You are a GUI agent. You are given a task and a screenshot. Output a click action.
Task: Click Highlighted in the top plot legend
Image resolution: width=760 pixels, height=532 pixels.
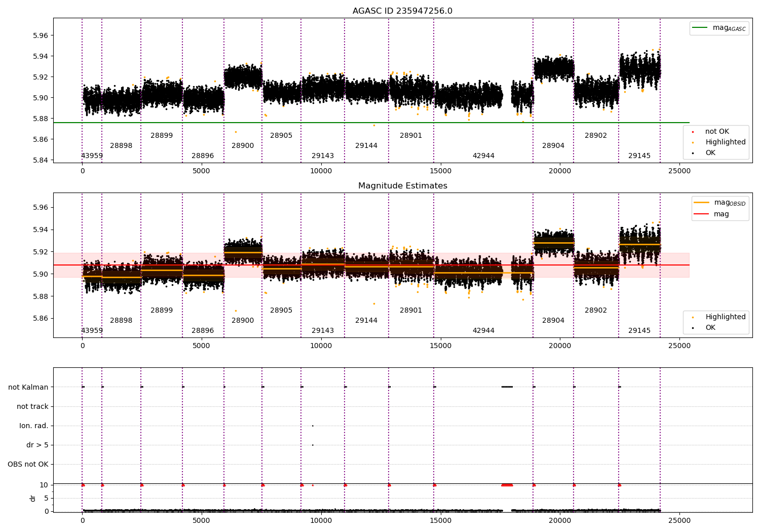[x=726, y=142]
